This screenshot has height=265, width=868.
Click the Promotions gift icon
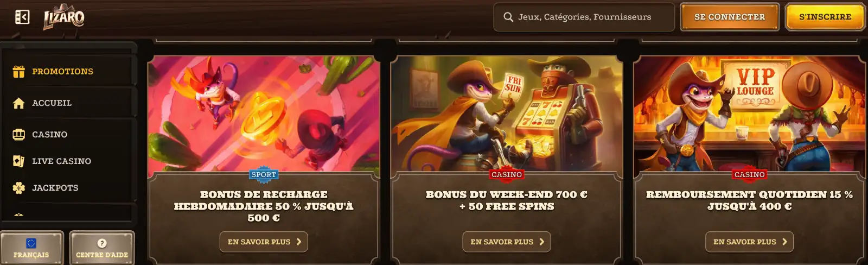point(18,71)
